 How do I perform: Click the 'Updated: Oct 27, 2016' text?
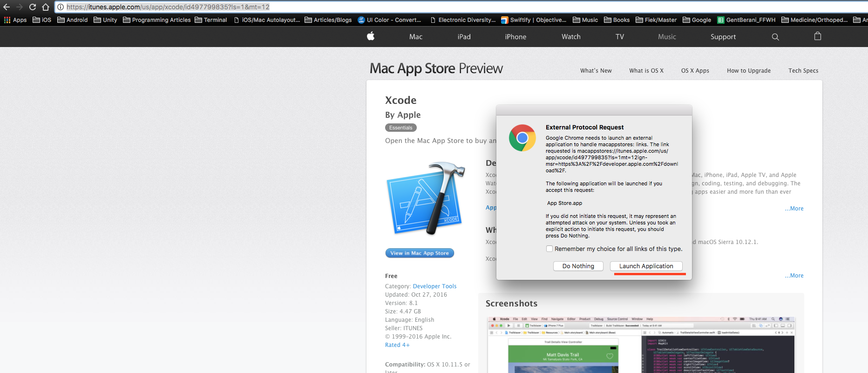(416, 295)
